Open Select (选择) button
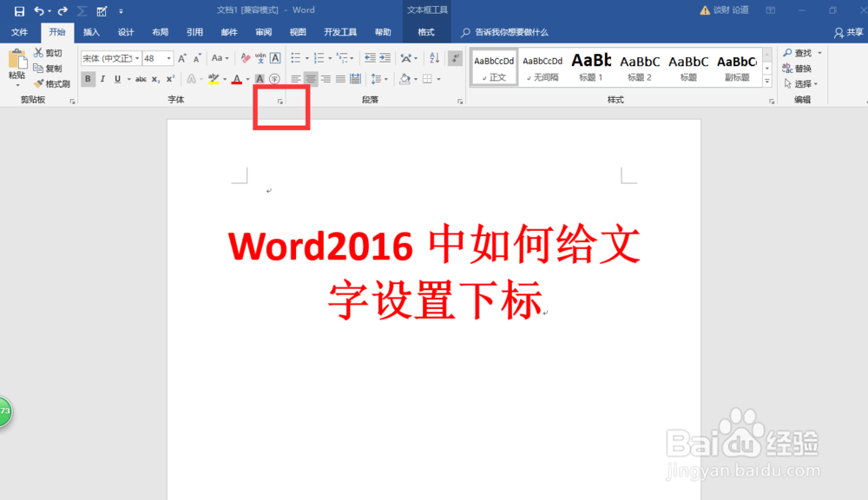868x500 pixels. click(x=800, y=83)
